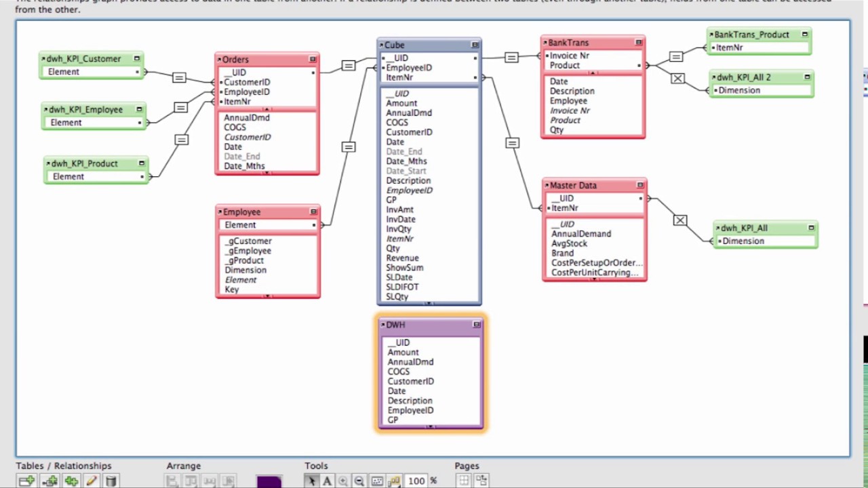Click the Employee table bottom scroll arrow
The height and width of the screenshot is (488, 868).
(267, 296)
